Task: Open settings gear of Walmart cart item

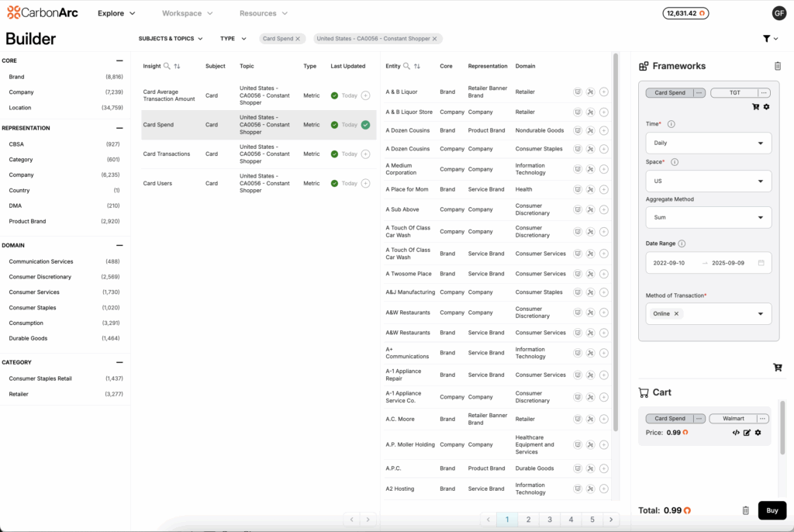Action: point(758,433)
